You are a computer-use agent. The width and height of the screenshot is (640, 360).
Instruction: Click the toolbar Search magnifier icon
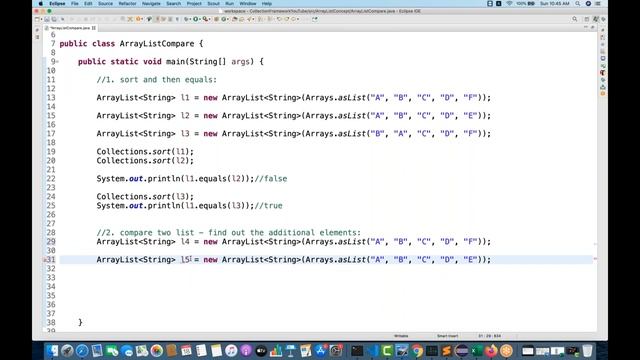(575, 19)
